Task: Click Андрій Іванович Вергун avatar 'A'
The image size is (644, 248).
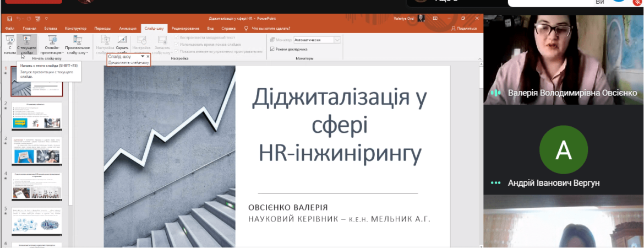Action: tap(563, 150)
